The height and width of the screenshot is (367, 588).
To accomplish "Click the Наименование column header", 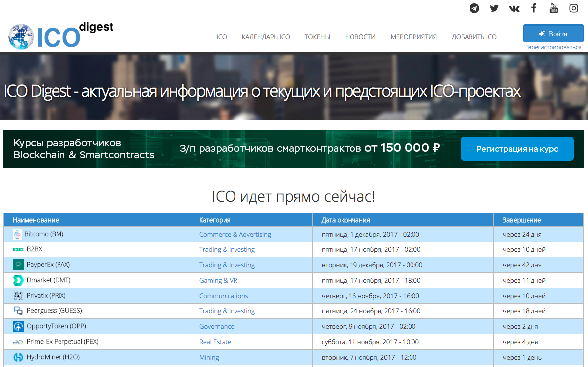I will click(x=36, y=220).
